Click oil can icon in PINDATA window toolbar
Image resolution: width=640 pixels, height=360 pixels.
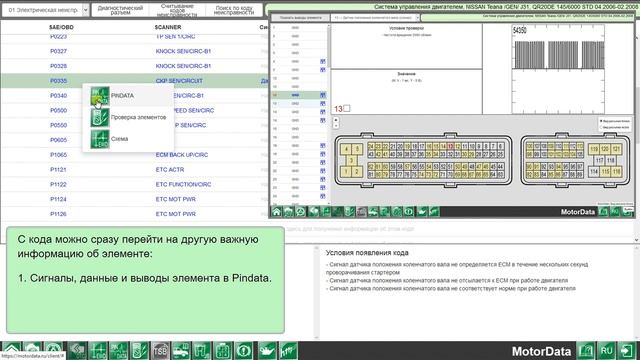tap(422, 211)
